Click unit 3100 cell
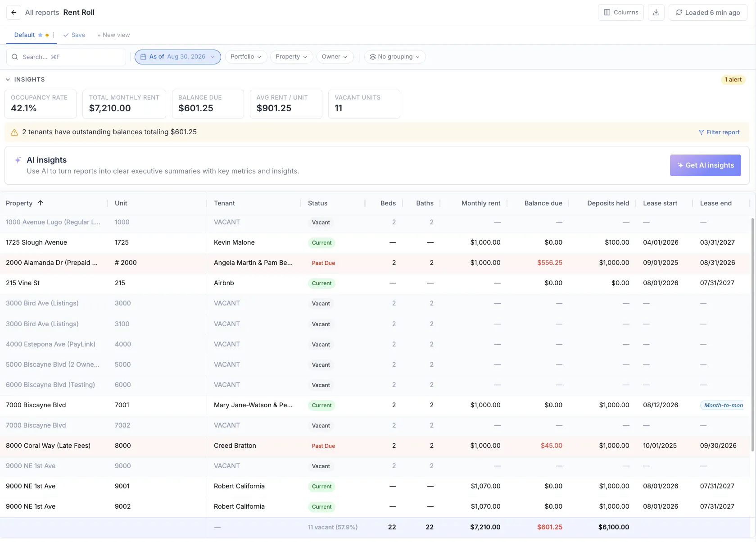 122,324
